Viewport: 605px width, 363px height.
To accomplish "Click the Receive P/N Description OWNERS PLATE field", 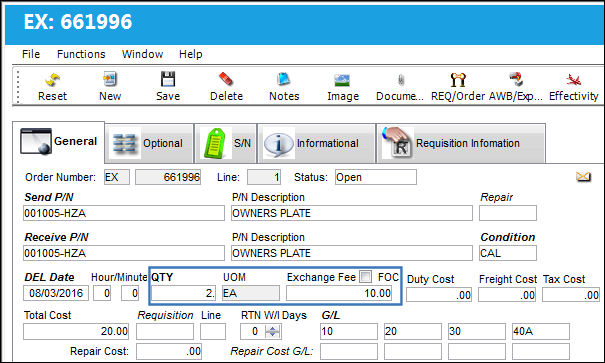I will coord(352,253).
